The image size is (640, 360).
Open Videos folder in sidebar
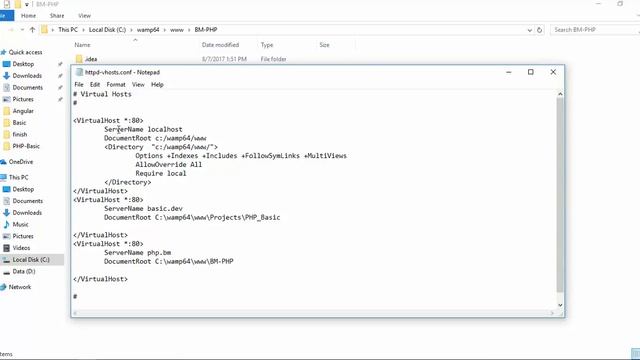point(21,248)
